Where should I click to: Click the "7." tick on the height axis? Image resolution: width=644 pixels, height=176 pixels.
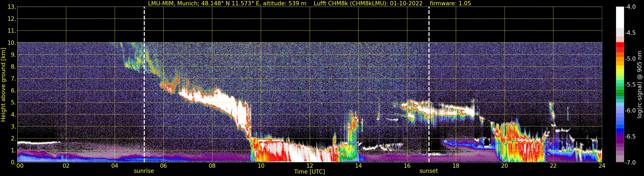tap(13, 79)
